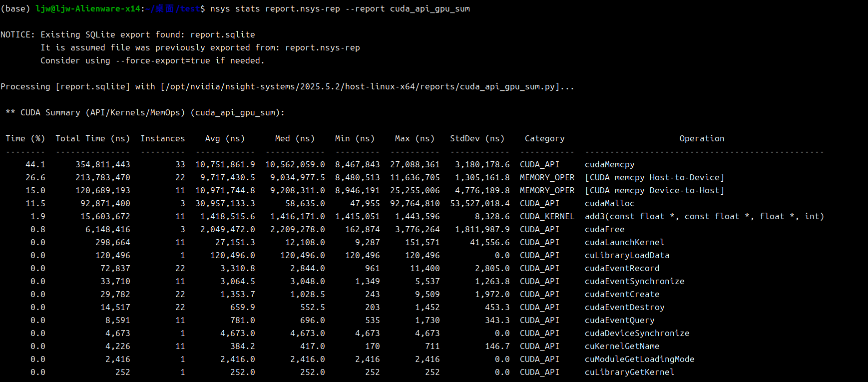Select the cudaDeviceSynchronize operation name

click(x=637, y=333)
